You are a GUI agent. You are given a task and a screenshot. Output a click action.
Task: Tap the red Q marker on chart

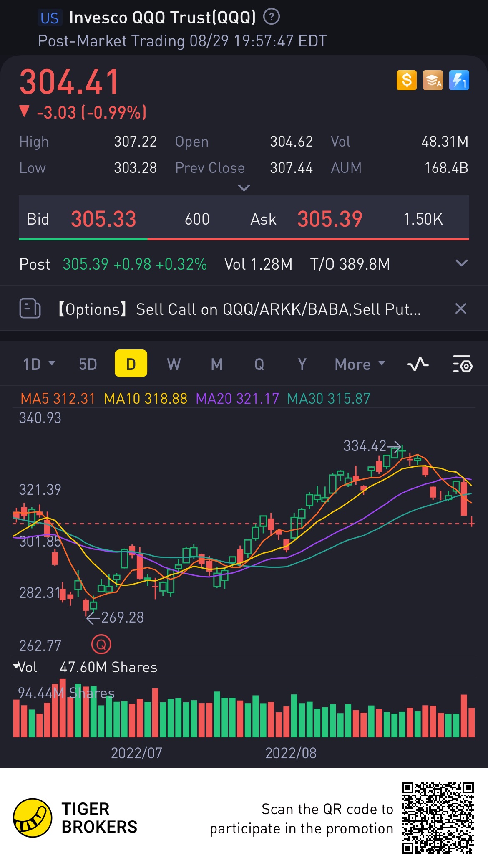coord(101,644)
